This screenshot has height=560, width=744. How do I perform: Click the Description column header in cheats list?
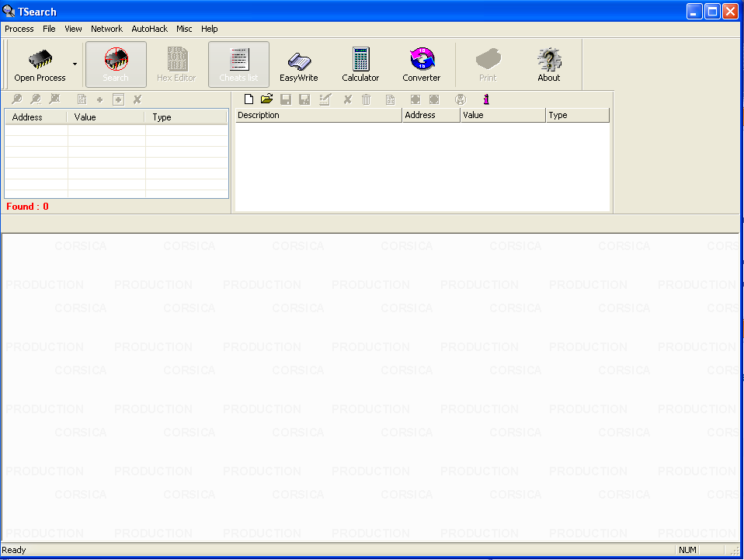tap(318, 115)
